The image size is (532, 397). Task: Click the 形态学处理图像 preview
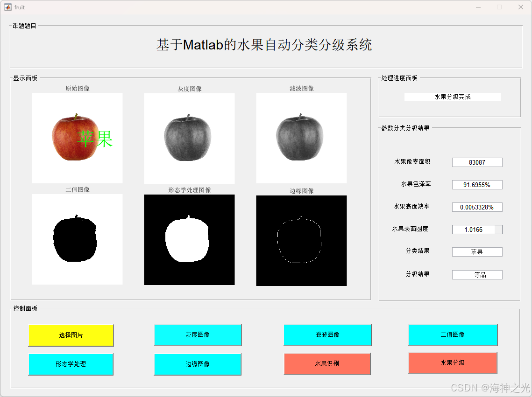(x=189, y=239)
